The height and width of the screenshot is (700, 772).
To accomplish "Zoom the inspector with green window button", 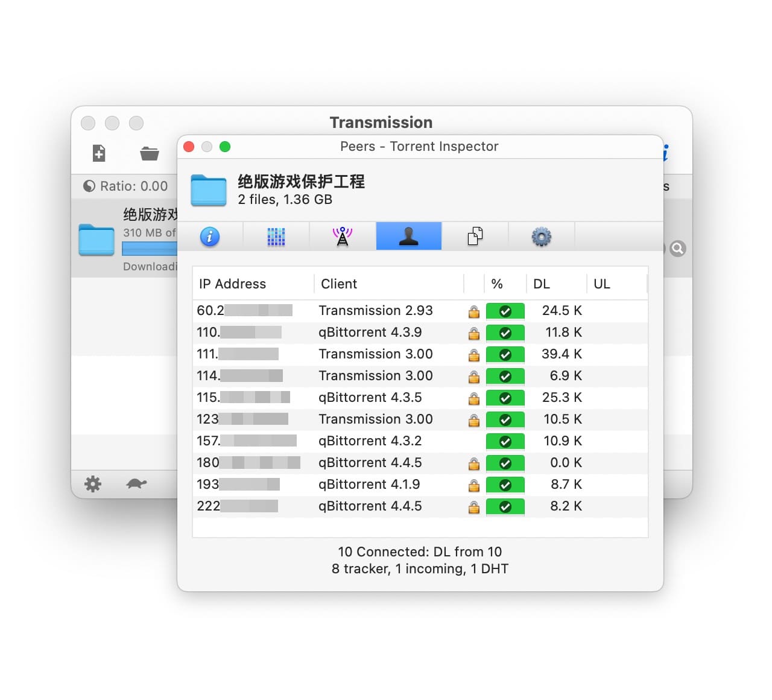I will click(225, 147).
